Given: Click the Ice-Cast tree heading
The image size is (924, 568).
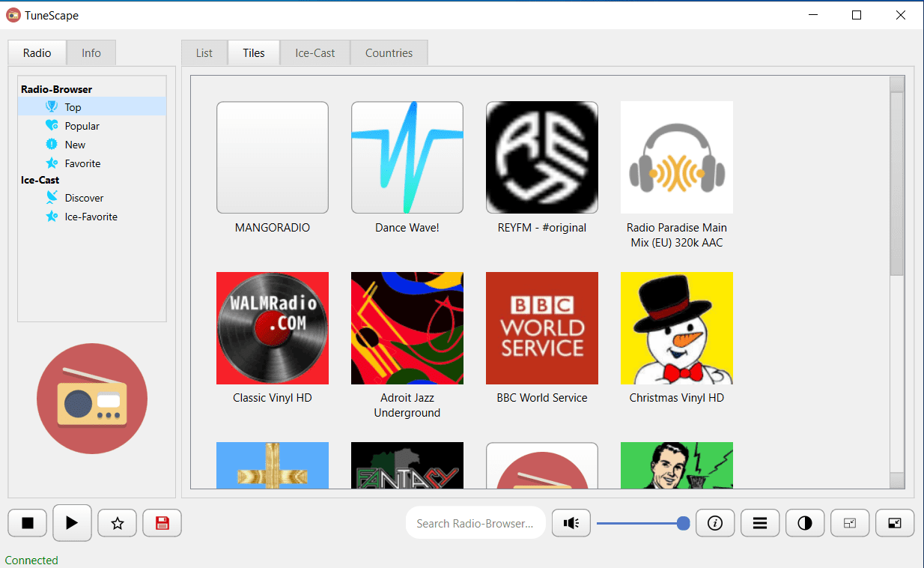Looking at the screenshot, I should click(40, 180).
